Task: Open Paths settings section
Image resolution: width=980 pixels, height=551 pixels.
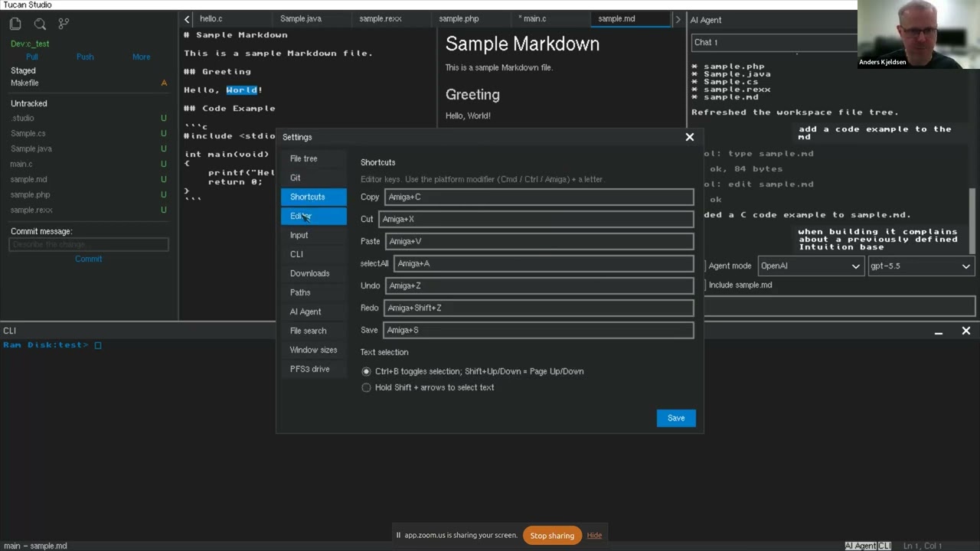Action: (313, 292)
